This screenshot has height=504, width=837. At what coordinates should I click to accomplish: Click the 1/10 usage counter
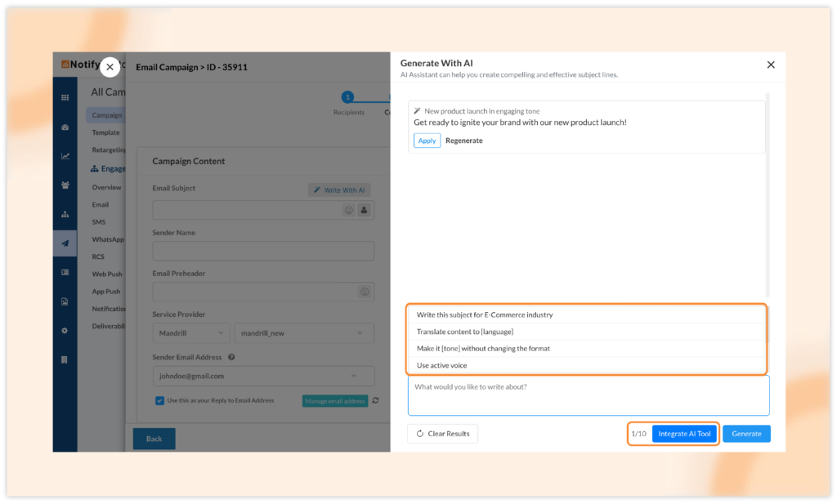click(x=639, y=434)
